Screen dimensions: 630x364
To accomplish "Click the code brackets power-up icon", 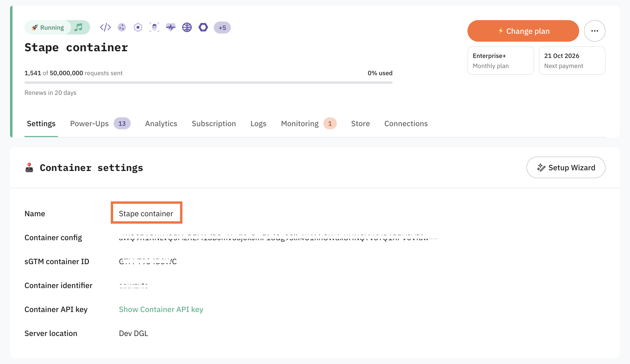I will (x=105, y=27).
